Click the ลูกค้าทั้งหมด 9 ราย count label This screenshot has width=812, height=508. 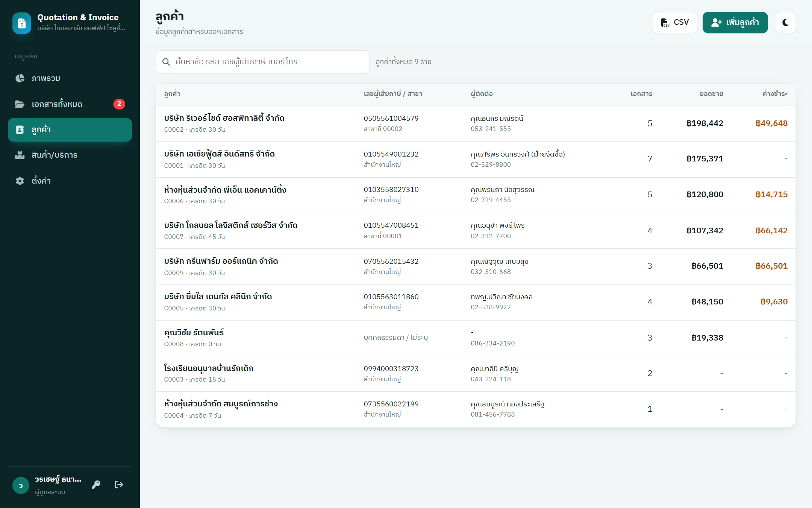403,62
